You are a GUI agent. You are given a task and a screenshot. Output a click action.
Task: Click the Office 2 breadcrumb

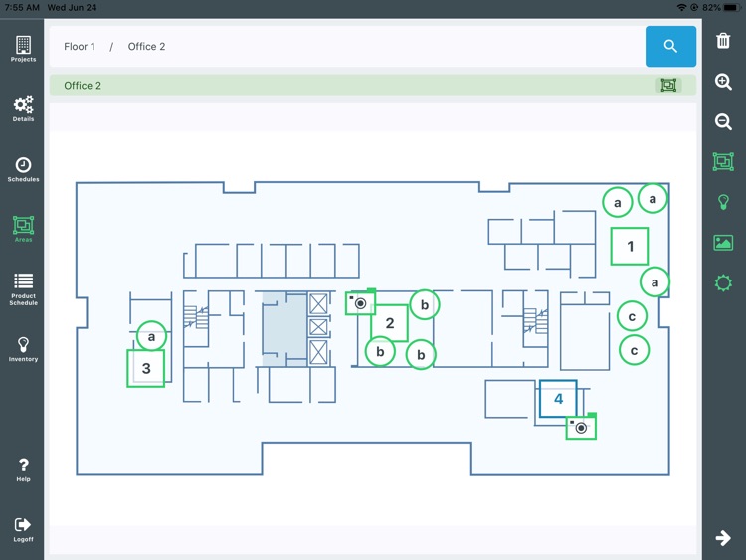146,46
